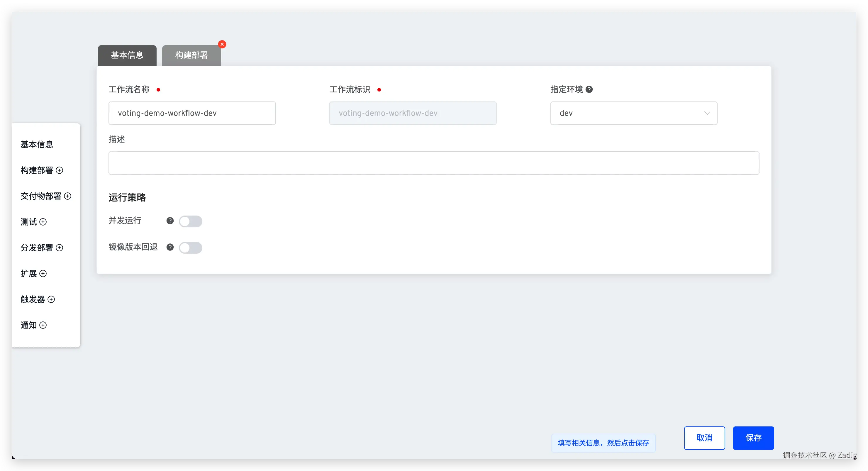Click plus icon next to 交付物部署
Screen dimensions: 868x471
coord(68,196)
